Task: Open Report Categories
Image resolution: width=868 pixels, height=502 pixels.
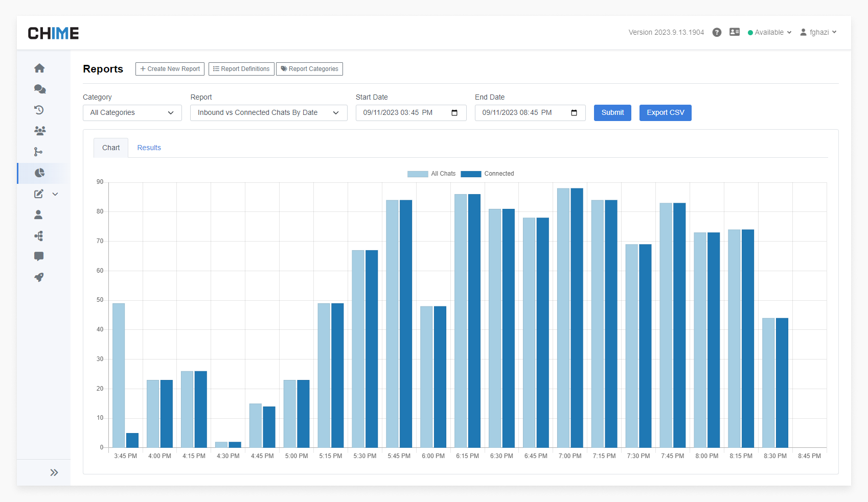Action: (309, 69)
